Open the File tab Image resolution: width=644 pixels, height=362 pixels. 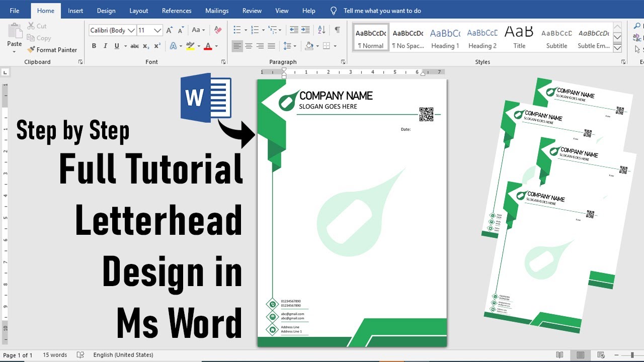(x=15, y=11)
